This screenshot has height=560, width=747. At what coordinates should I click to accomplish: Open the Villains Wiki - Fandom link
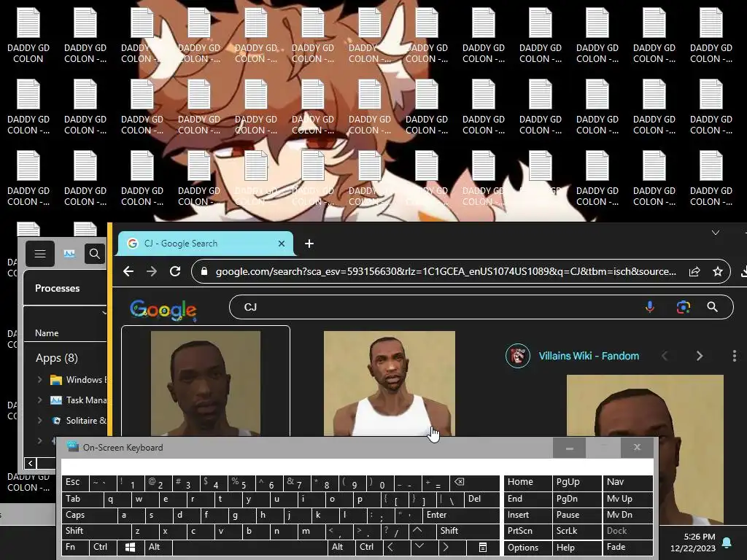[x=589, y=356]
